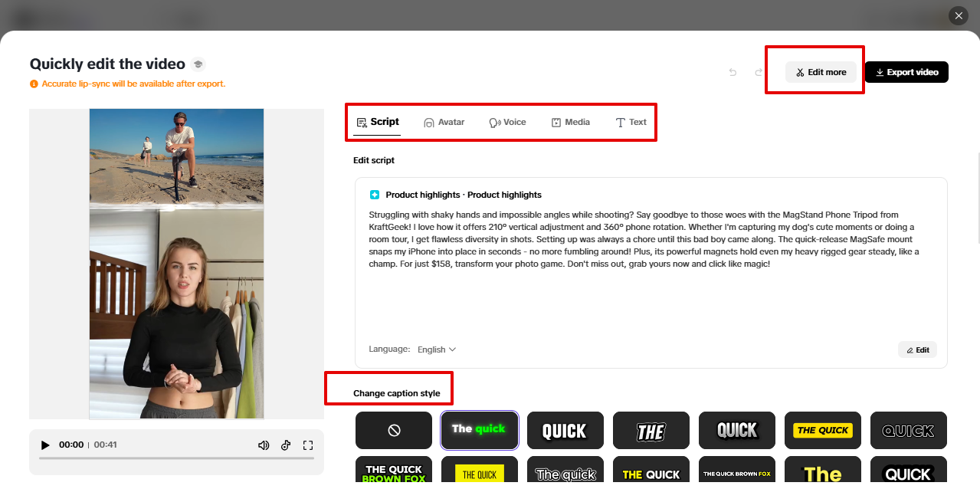The width and height of the screenshot is (980, 489).
Task: Click the tutorial graduation cap icon beside the title
Action: coord(198,64)
